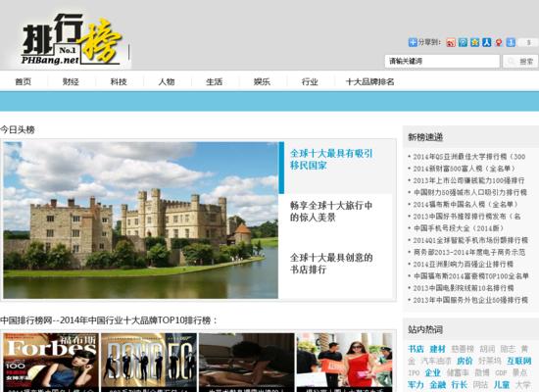539x392 pixels.
Task: Open the 人物 navigation tab
Action: pyautogui.click(x=166, y=82)
